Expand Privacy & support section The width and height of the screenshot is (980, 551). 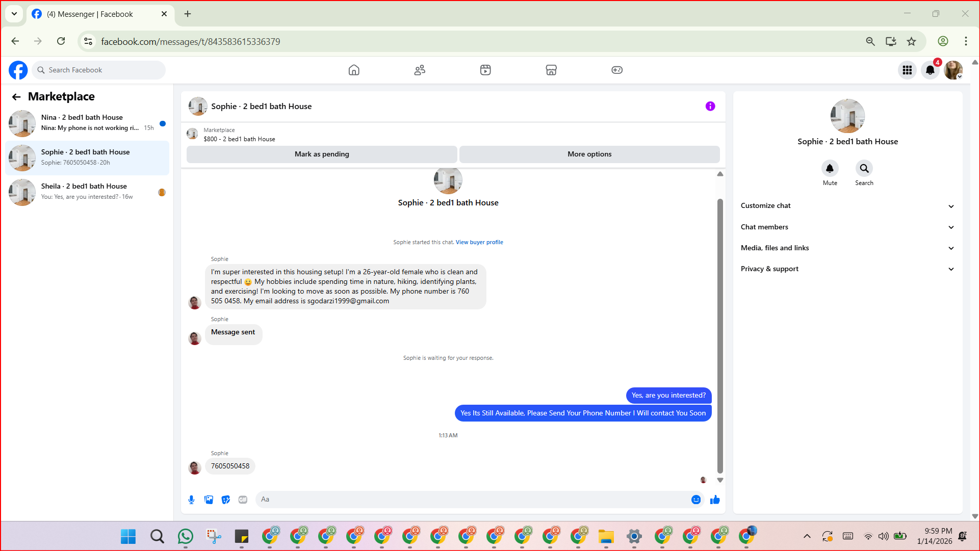point(847,269)
